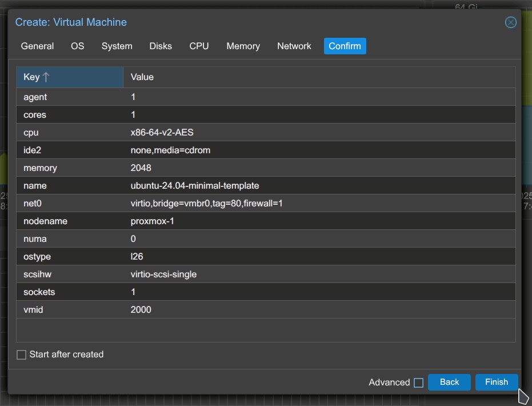Enable Start after created checkbox
The height and width of the screenshot is (406, 532).
pos(21,355)
